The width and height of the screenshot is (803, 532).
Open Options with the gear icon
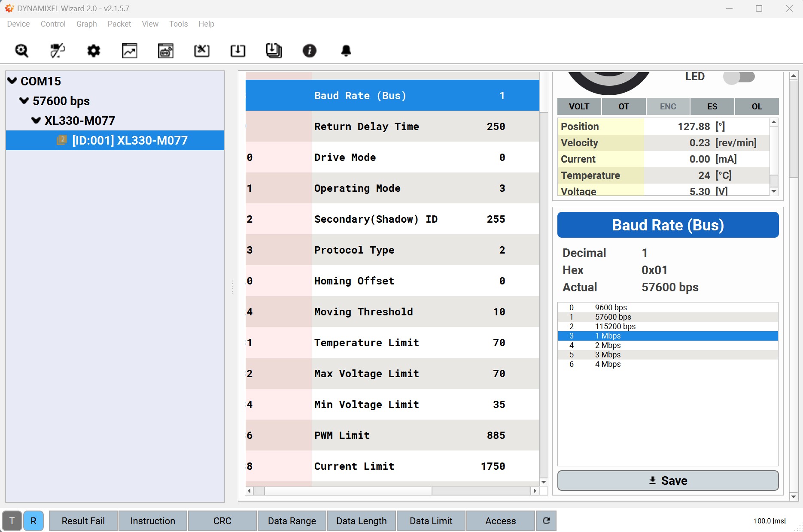click(94, 51)
